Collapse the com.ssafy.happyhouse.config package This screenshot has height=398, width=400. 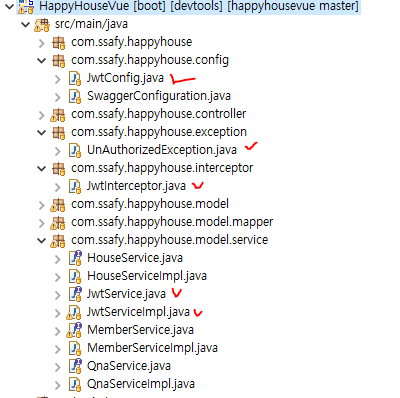pos(42,60)
